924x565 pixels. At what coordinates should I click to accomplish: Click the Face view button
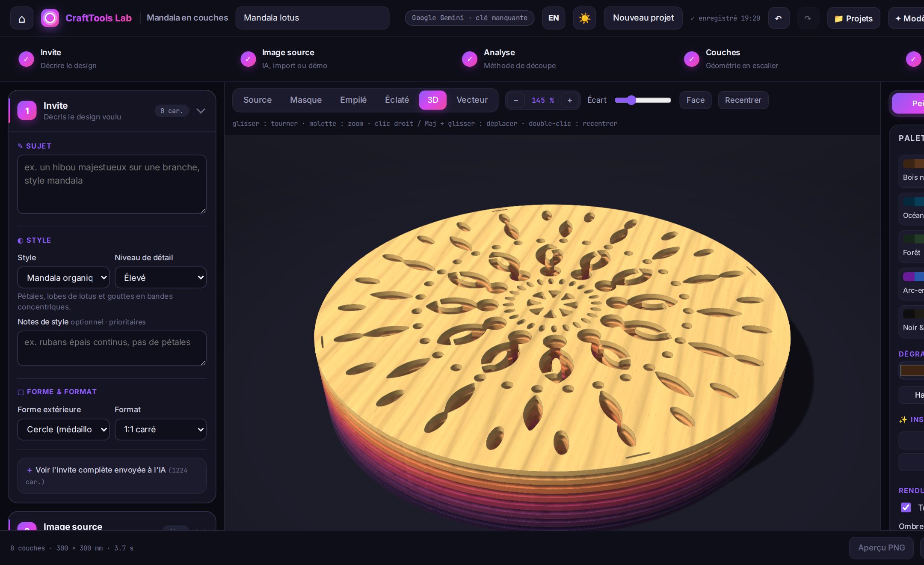click(696, 100)
